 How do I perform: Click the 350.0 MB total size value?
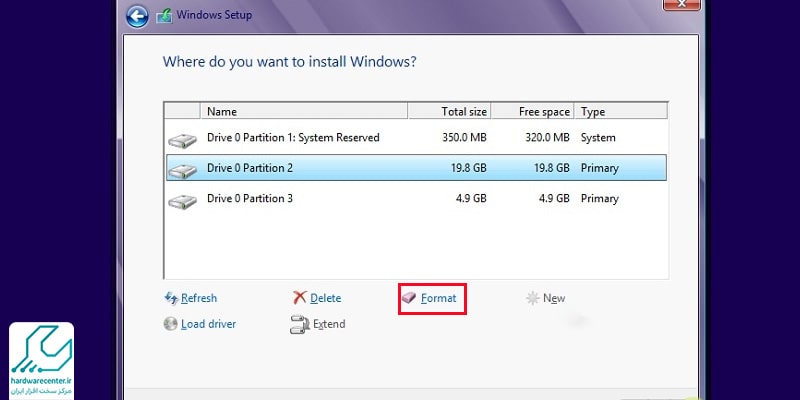click(x=464, y=138)
